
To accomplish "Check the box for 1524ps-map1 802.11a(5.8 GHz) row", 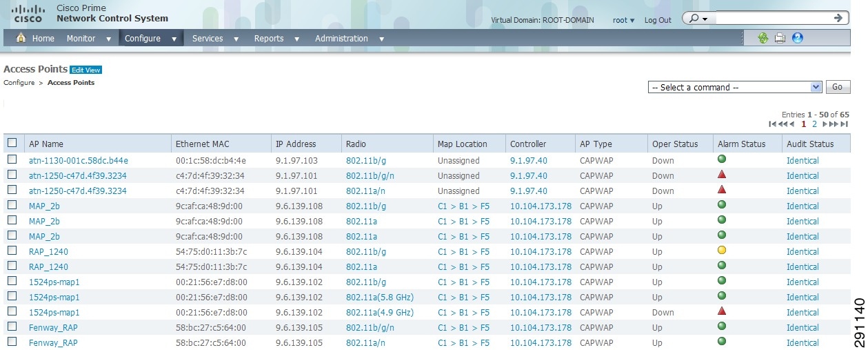I will (x=12, y=296).
